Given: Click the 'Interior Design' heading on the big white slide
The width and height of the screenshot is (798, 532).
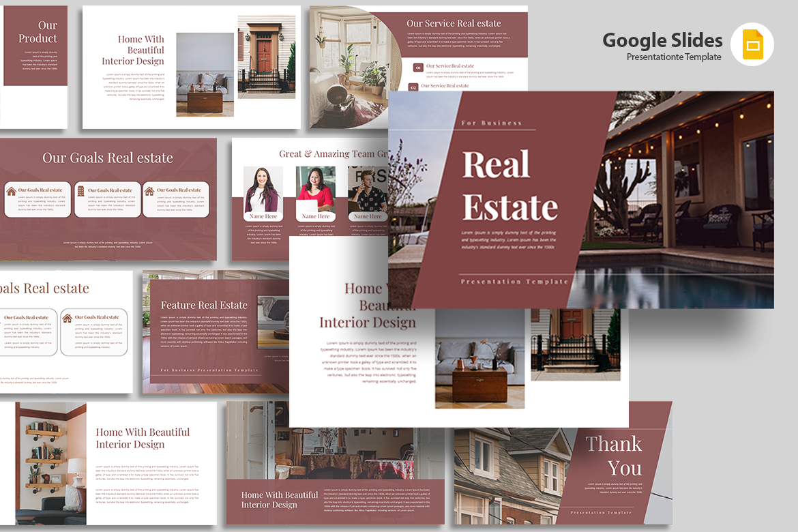Looking at the screenshot, I should click(368, 323).
